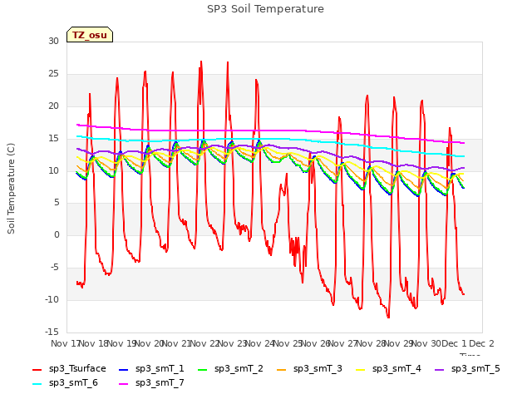Click the Dec 1 x-axis date label
The image size is (532, 399).
tap(454, 343)
